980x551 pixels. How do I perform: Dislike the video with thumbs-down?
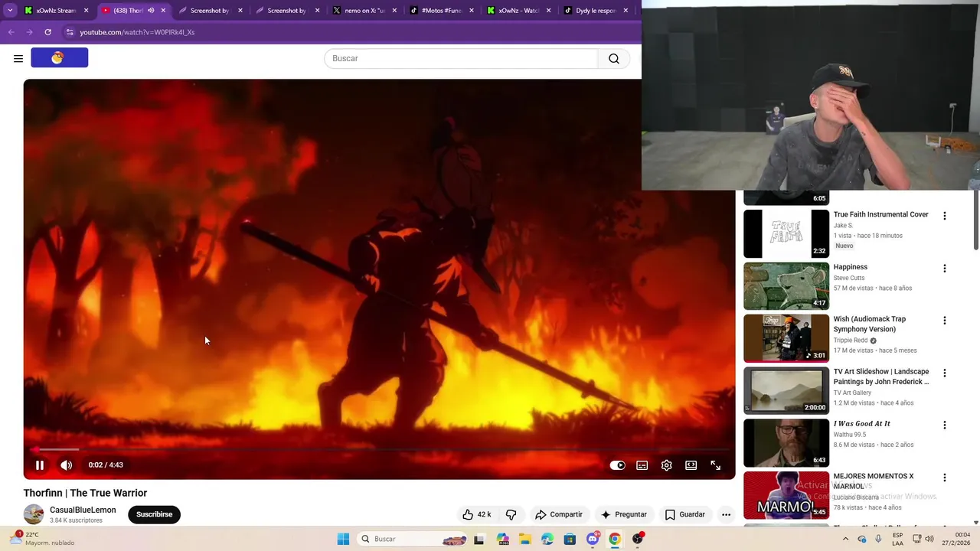click(511, 514)
